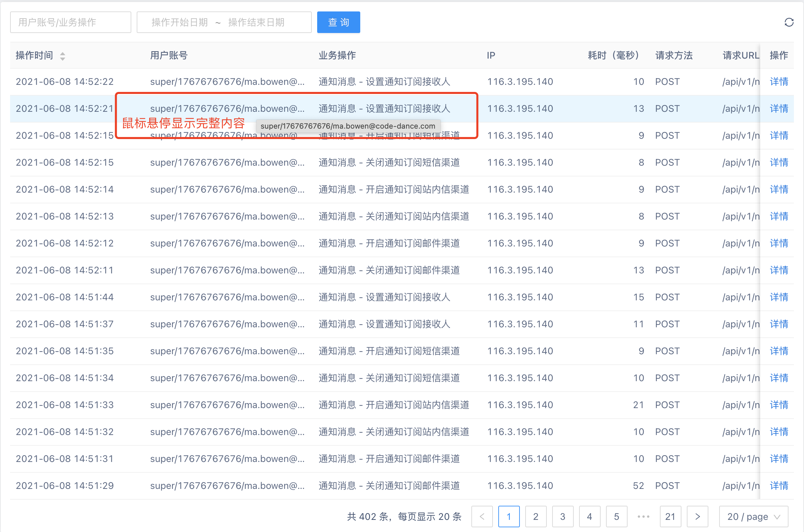Image resolution: width=804 pixels, height=532 pixels.
Task: Click 开启通知订阅邮件渠道 in 14:52:12 row
Action: coord(412,243)
